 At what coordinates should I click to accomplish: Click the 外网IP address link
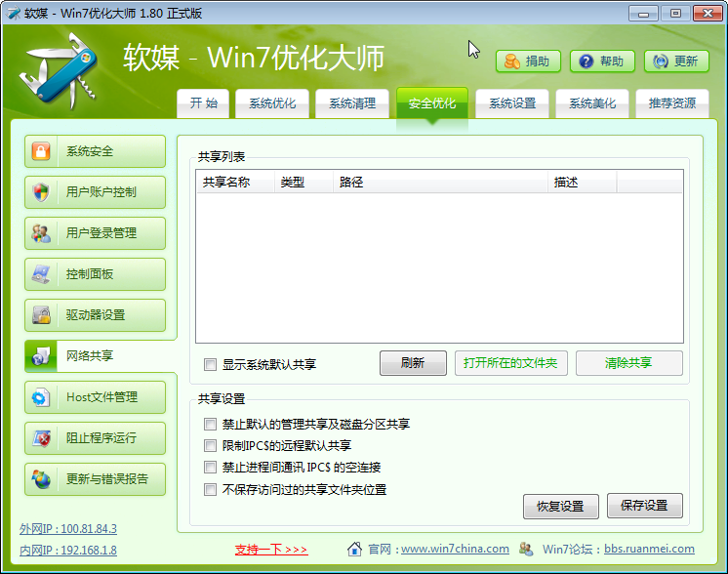pos(68,529)
